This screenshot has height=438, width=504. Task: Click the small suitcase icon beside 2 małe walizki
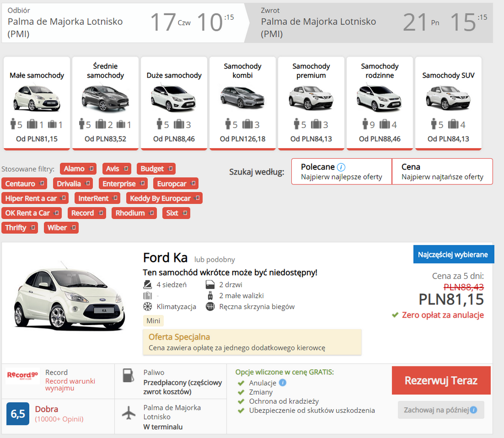210,295
